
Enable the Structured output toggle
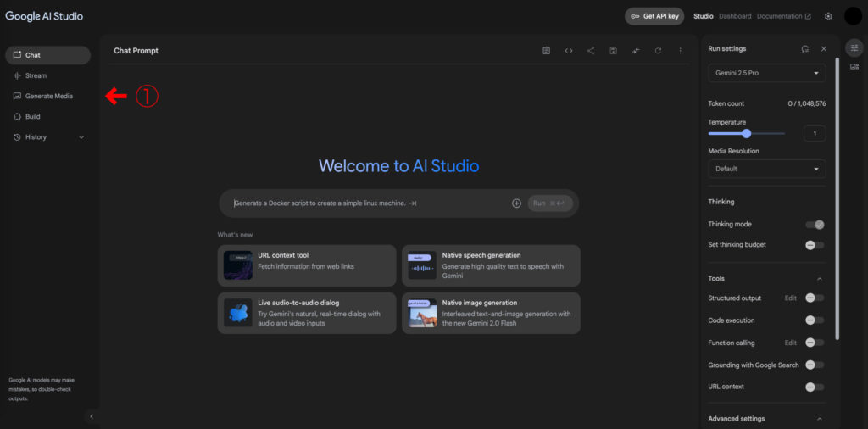[815, 298]
